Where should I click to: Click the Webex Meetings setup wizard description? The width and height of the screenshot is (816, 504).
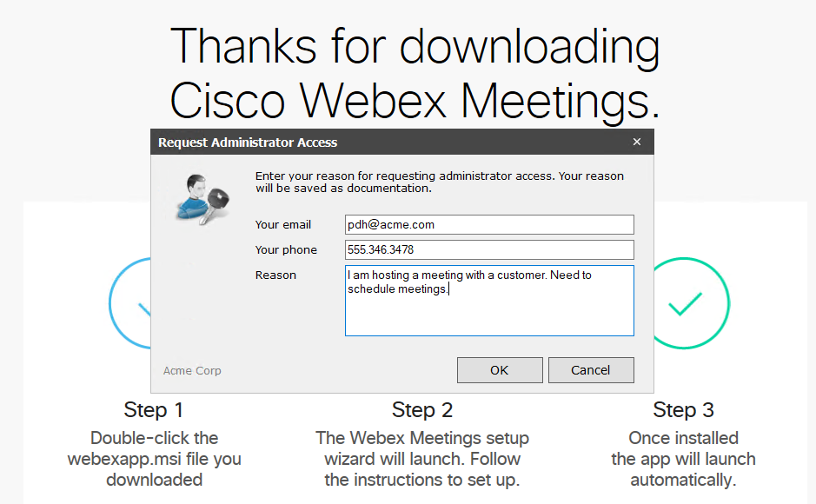point(422,459)
